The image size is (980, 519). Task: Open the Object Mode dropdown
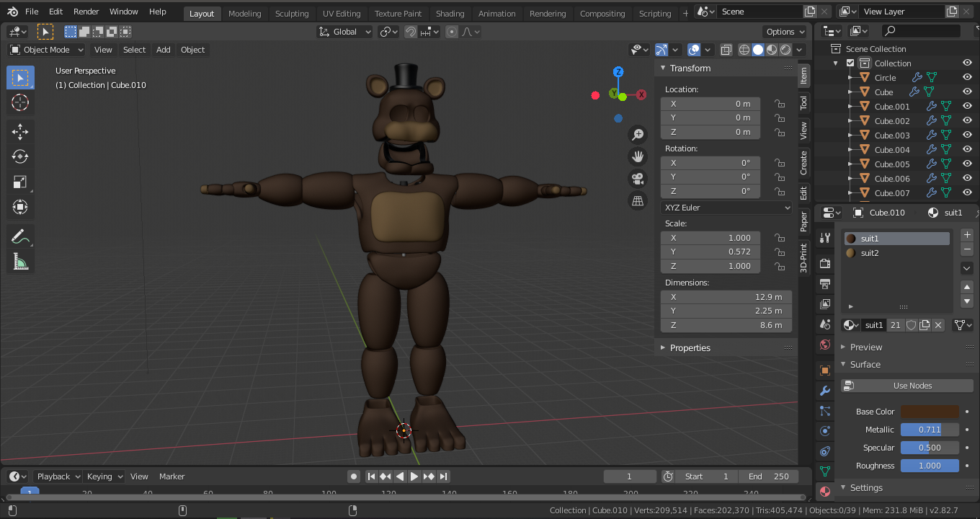point(47,50)
